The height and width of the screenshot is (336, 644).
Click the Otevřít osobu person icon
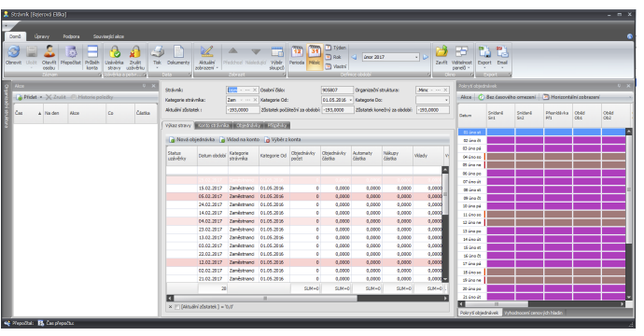point(49,51)
